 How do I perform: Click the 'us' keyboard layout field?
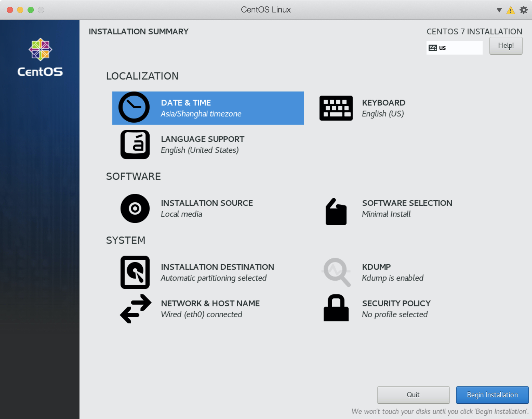click(x=454, y=48)
